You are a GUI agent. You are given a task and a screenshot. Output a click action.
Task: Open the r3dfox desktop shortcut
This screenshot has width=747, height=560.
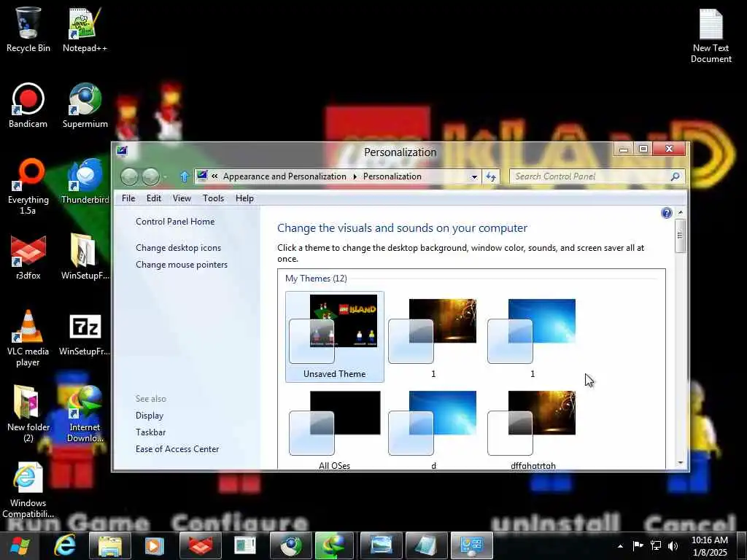click(28, 257)
